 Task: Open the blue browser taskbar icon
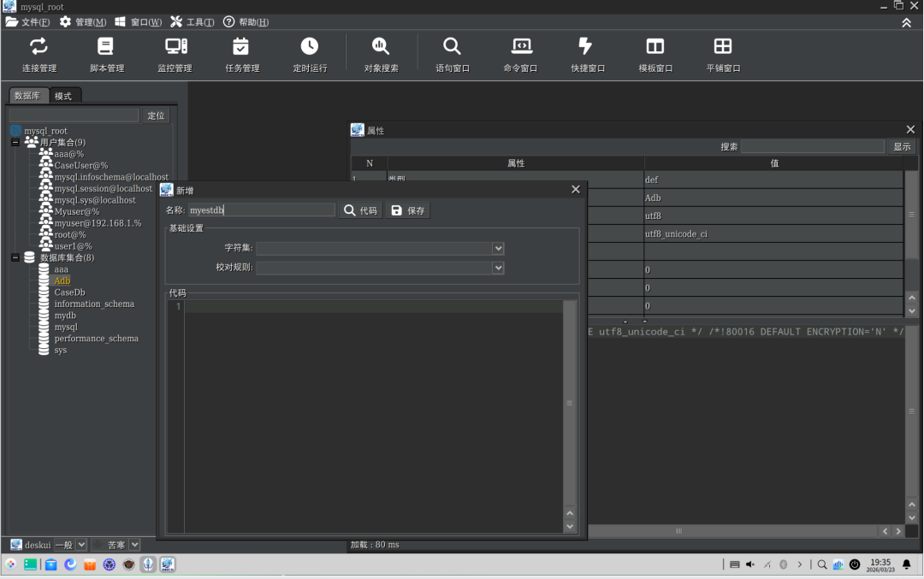70,564
